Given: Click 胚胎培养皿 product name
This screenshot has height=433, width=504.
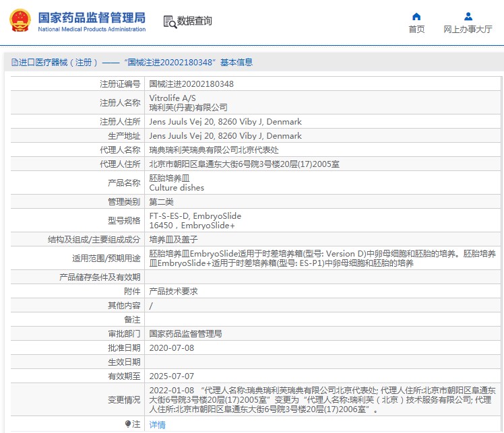Looking at the screenshot, I should (169, 178).
